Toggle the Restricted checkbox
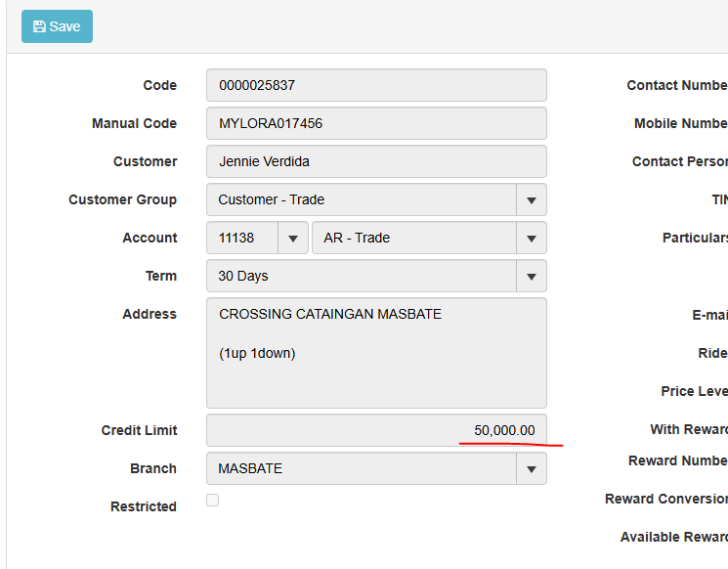Viewport: 728px width, 569px height. tap(213, 501)
